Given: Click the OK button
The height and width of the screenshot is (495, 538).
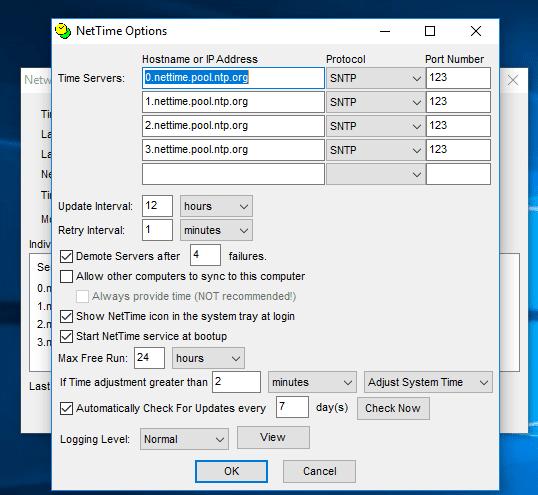Looking at the screenshot, I should tap(232, 471).
